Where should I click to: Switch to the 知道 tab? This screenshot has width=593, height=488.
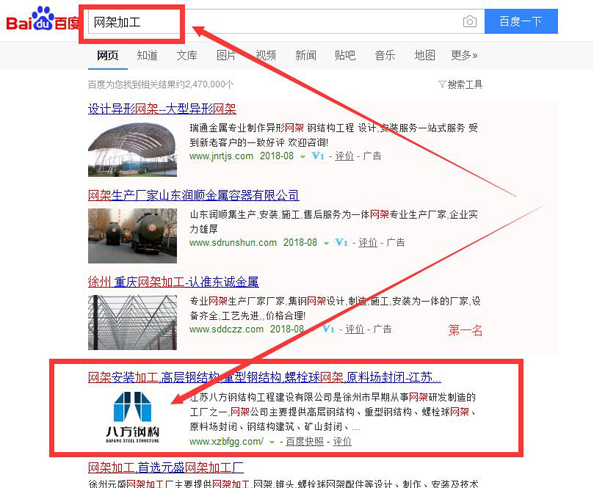[147, 55]
